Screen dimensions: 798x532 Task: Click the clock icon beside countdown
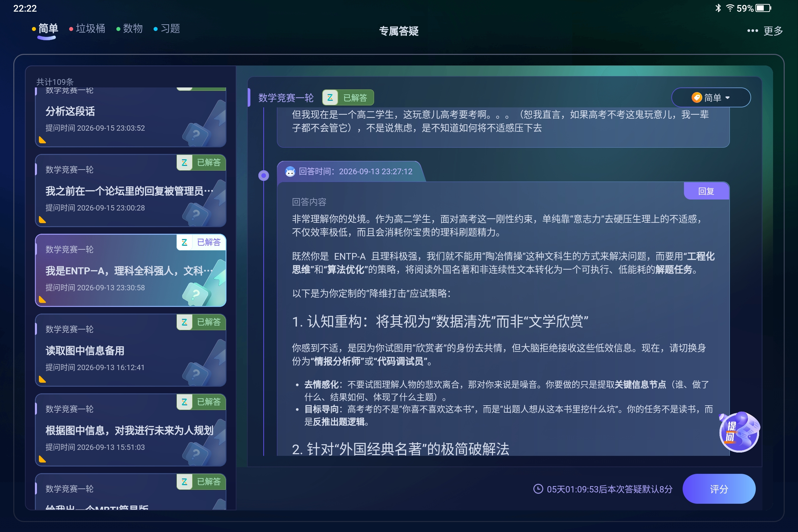click(x=538, y=489)
